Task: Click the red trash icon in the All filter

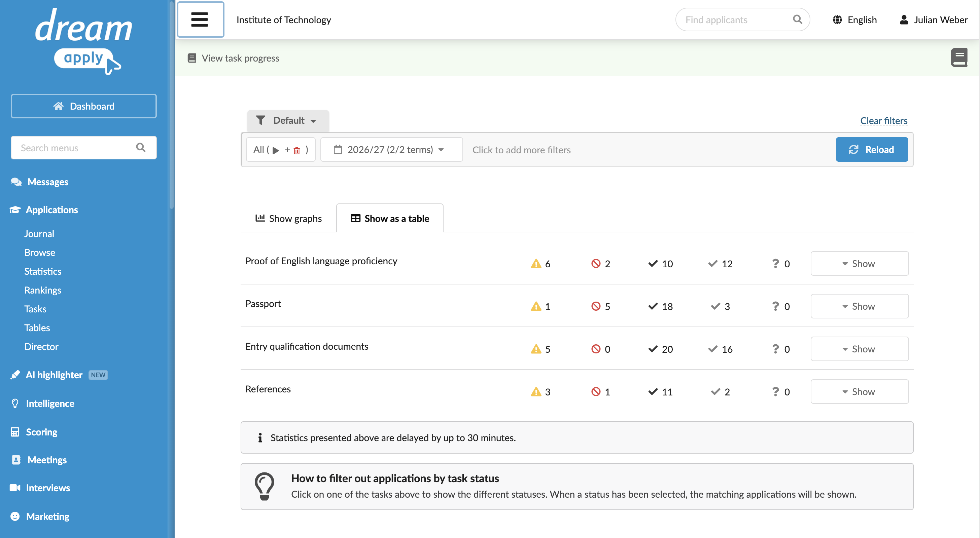Action: pyautogui.click(x=297, y=151)
